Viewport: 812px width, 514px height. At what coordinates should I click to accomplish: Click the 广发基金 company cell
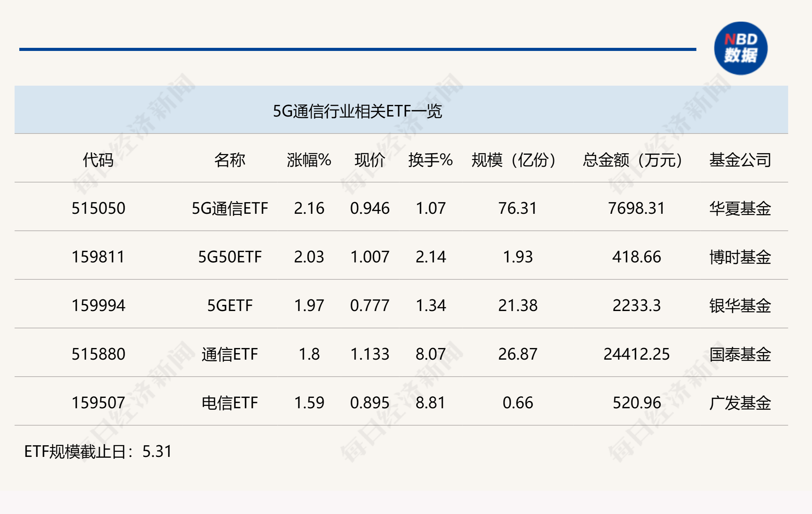[x=740, y=403]
